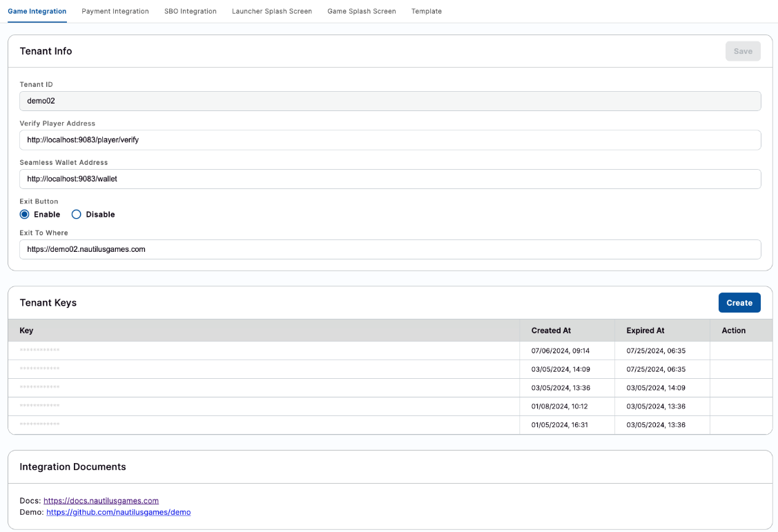Click the Created At column header
The height and width of the screenshot is (532, 778).
tap(551, 331)
